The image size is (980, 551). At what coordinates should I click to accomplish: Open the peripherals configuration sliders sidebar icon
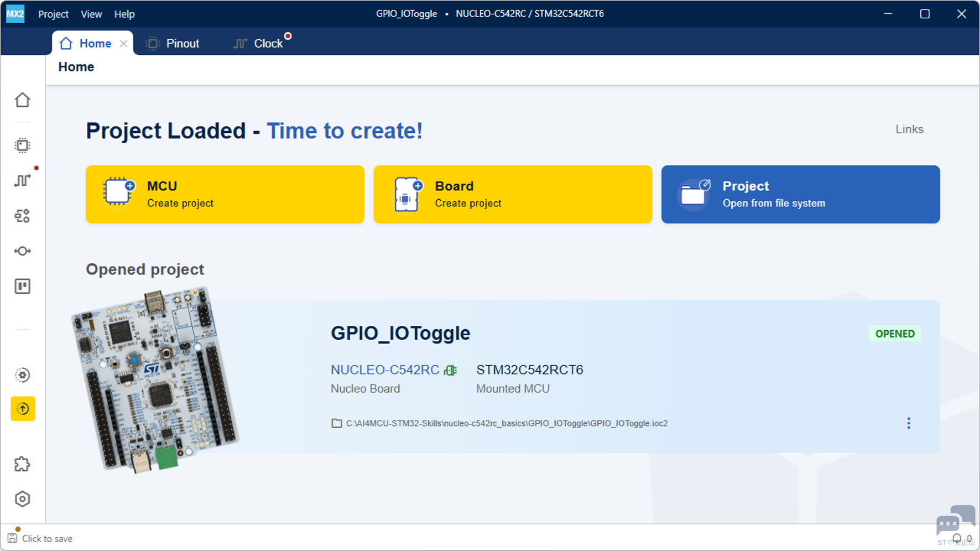[x=23, y=216]
